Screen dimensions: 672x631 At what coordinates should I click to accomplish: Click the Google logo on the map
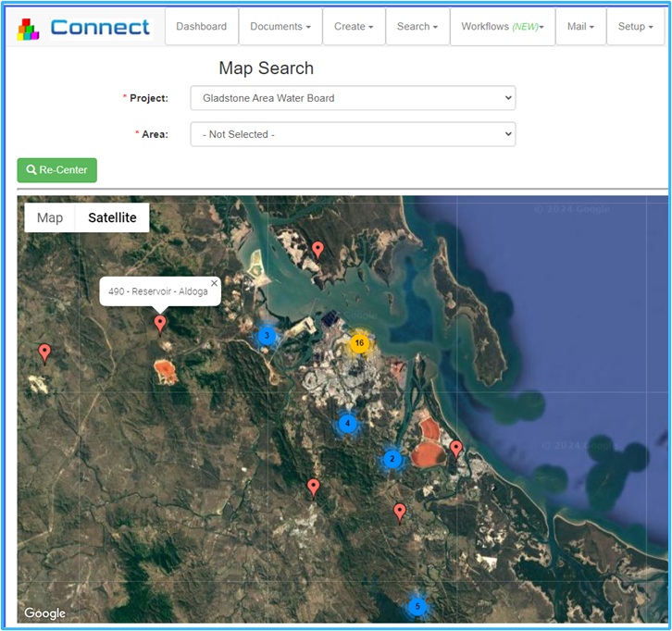(45, 613)
